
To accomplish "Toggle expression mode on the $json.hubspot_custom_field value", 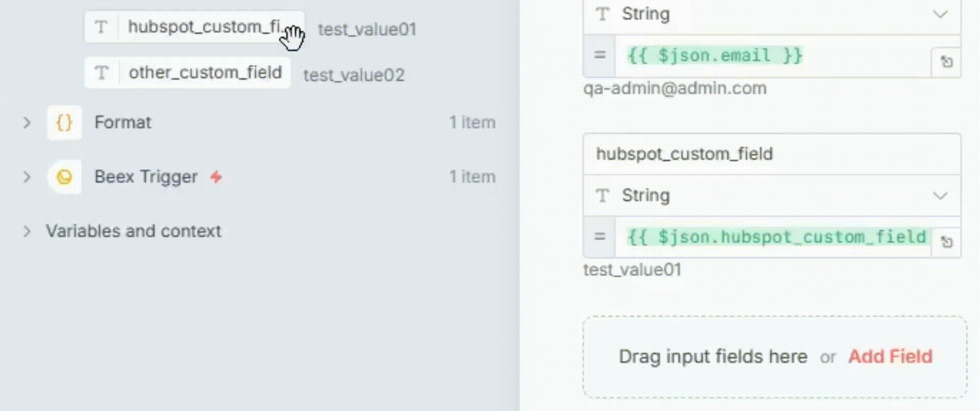I will coord(600,237).
